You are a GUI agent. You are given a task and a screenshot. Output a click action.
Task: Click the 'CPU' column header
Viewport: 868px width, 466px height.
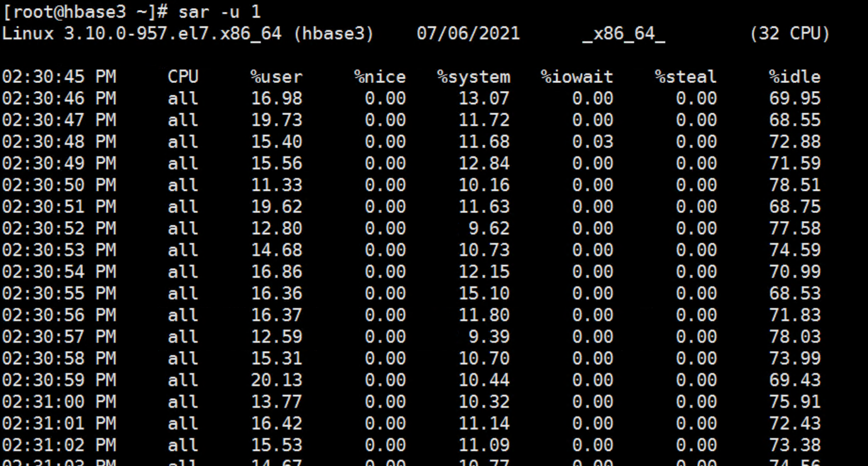pos(183,77)
